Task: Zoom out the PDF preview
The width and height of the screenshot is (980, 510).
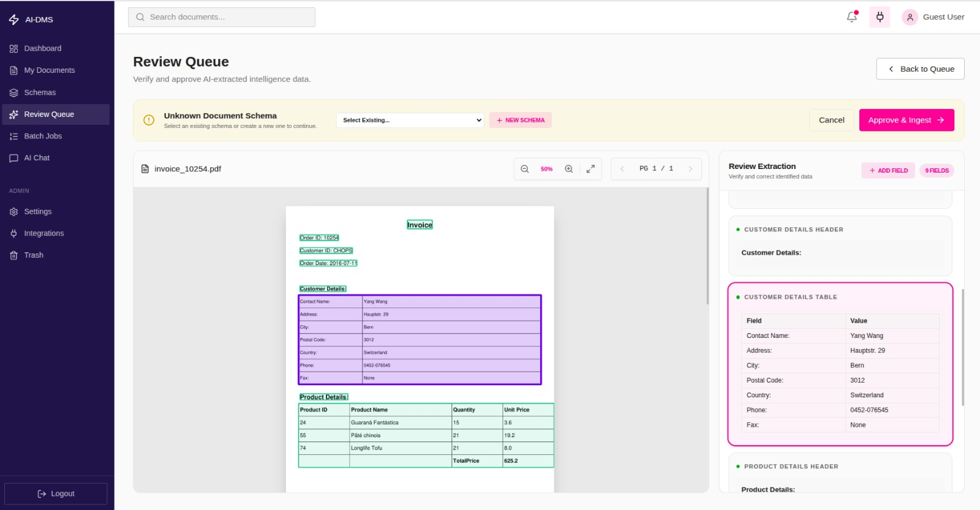Action: 525,169
